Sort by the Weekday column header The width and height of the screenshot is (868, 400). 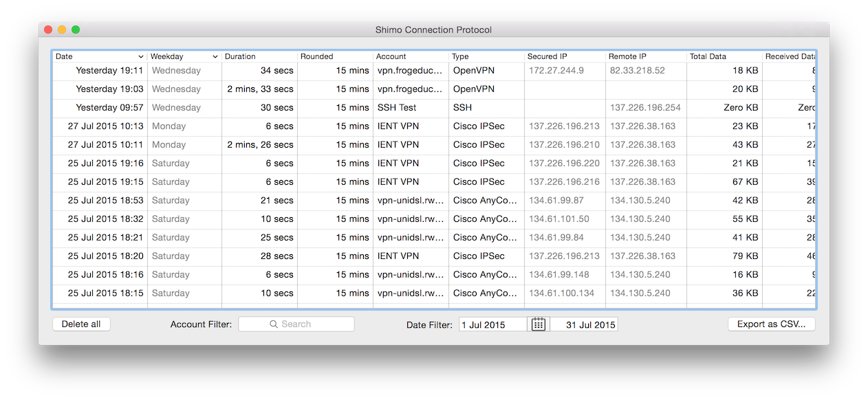pyautogui.click(x=184, y=56)
